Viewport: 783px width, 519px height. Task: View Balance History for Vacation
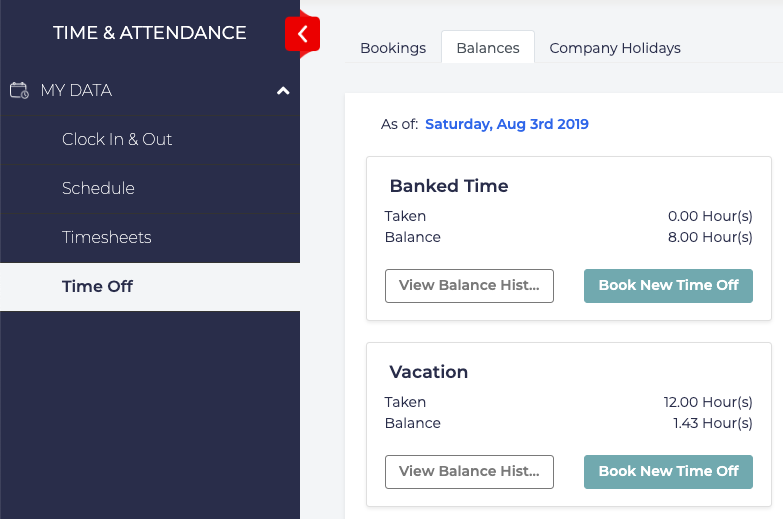point(469,471)
